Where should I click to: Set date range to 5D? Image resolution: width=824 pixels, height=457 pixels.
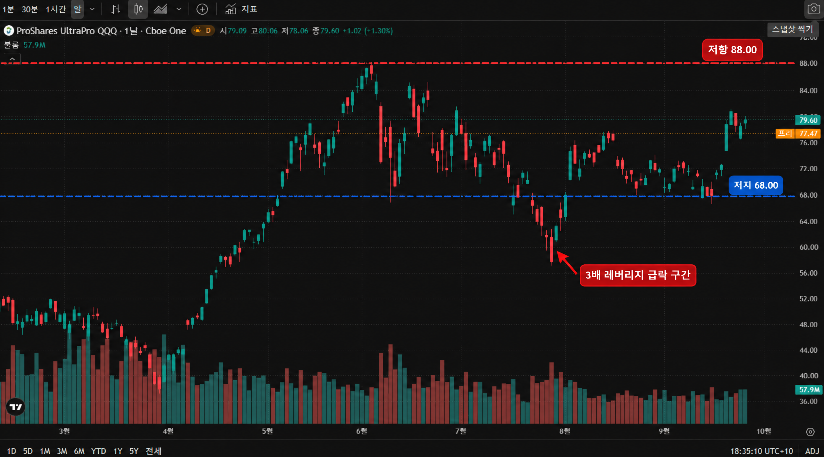click(28, 451)
